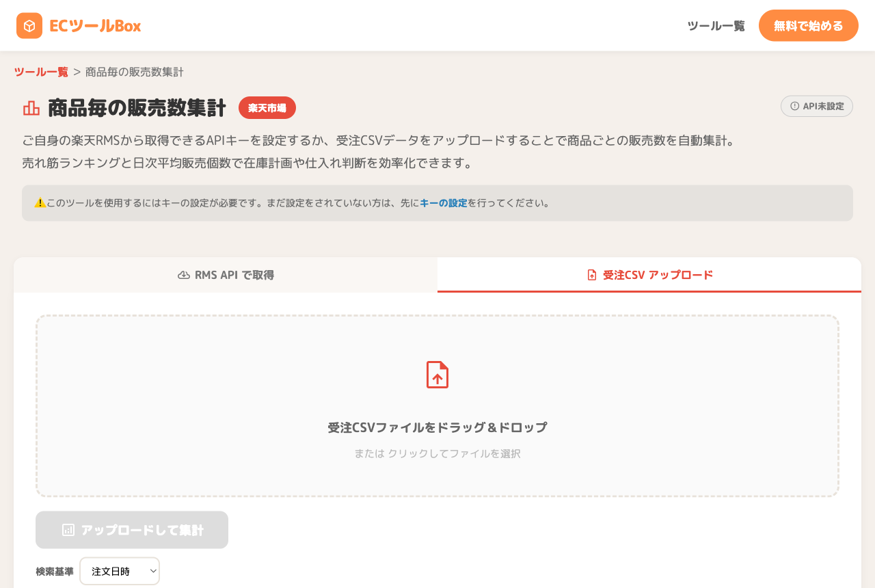Screen dimensions: 875x588
Task: Click the 商品毎の販売数集計 breadcrumb text
Action: (x=135, y=72)
